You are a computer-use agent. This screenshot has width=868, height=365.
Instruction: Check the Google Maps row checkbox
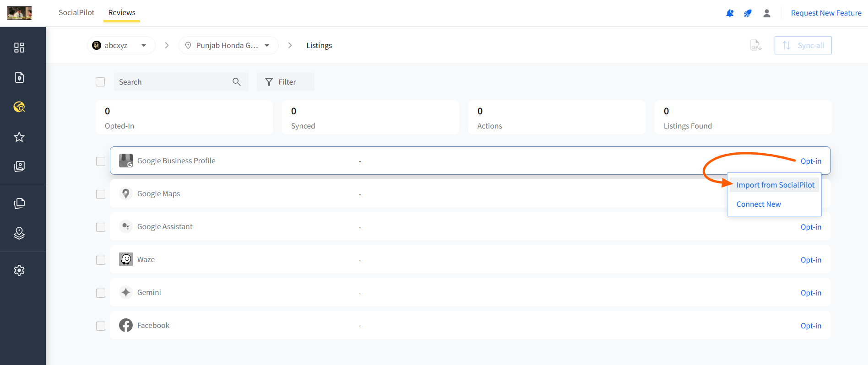pos(101,194)
